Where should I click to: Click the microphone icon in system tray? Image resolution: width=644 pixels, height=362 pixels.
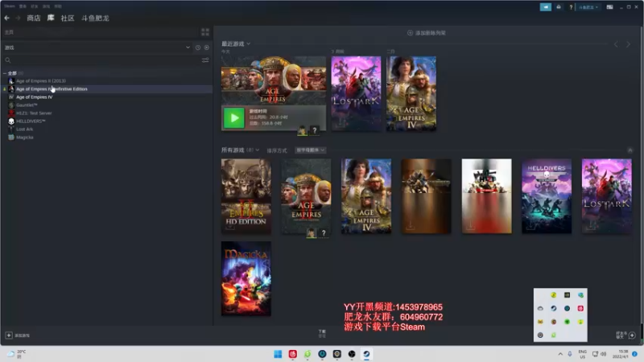point(570,354)
